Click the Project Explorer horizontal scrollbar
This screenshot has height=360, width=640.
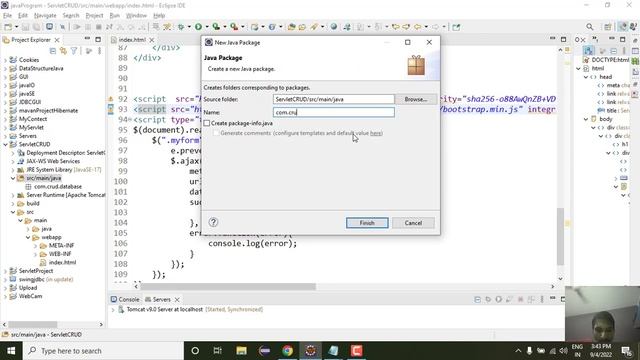pyautogui.click(x=33, y=324)
